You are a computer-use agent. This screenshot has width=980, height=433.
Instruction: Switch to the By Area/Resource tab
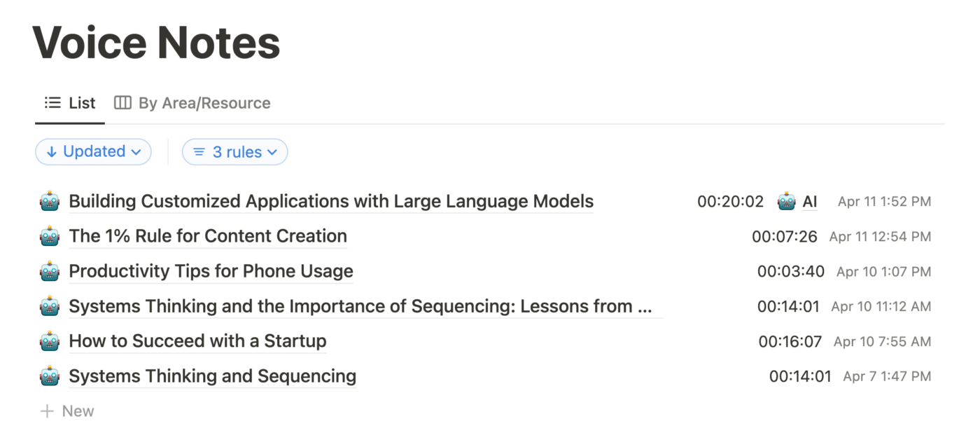point(192,103)
